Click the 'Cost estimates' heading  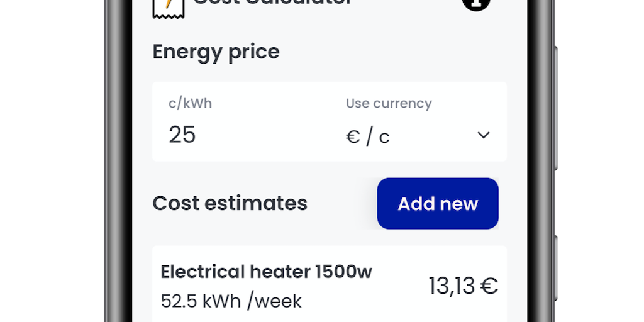pos(230,203)
